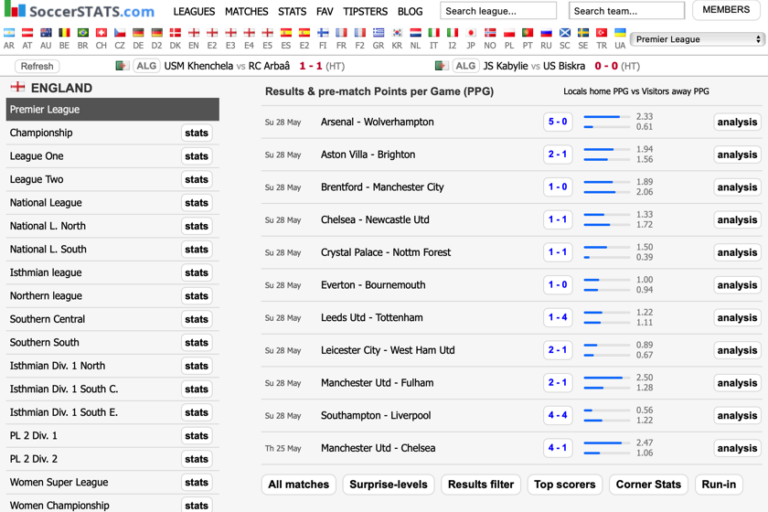Open Southampton - Liverpool 4-4 score
Screen dimensions: 768x512
tap(557, 415)
